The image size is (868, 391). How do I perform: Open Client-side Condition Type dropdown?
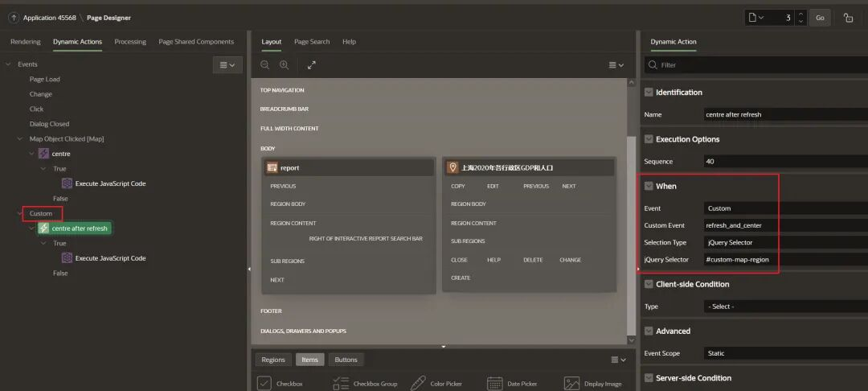pyautogui.click(x=785, y=307)
